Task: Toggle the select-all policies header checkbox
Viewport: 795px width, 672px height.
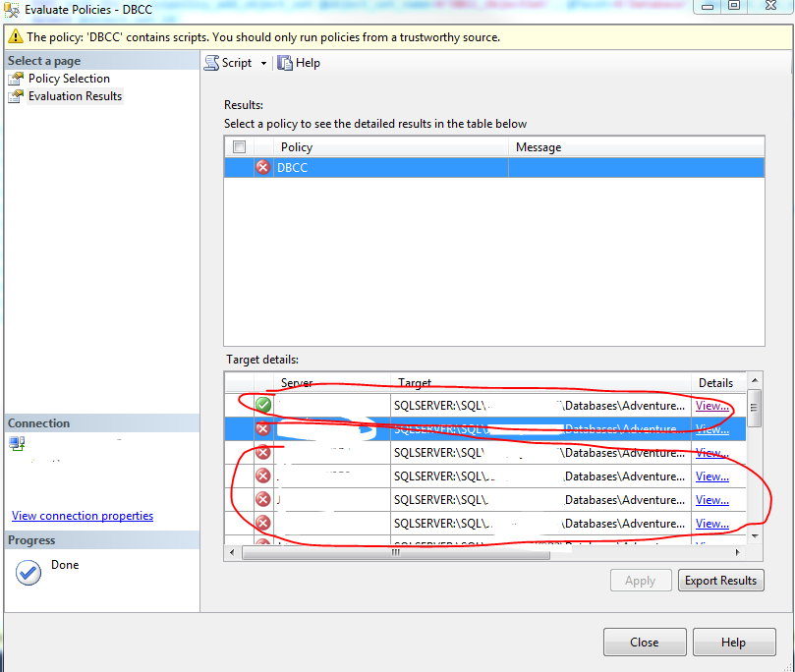Action: click(239, 147)
